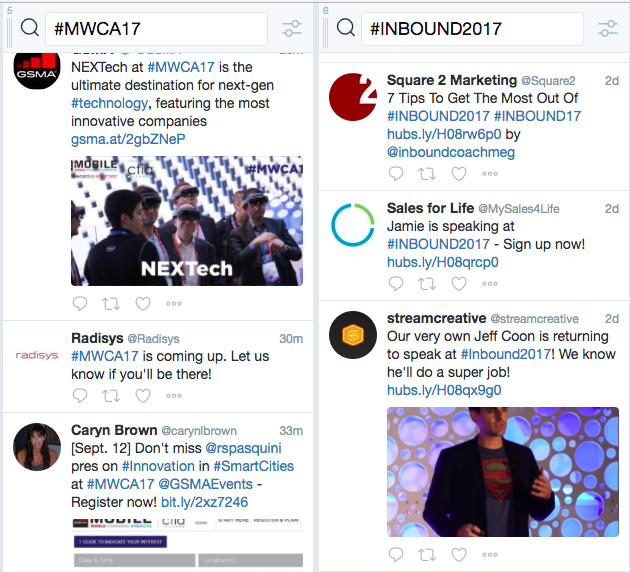630x572 pixels.
Task: Click the #INBOUND2017 search field
Action: pyautogui.click(x=472, y=29)
